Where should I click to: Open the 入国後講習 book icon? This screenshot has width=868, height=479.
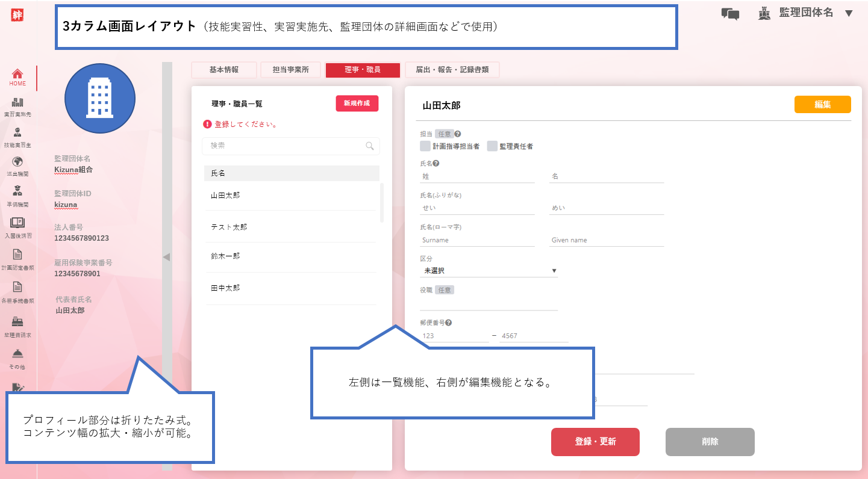click(17, 223)
